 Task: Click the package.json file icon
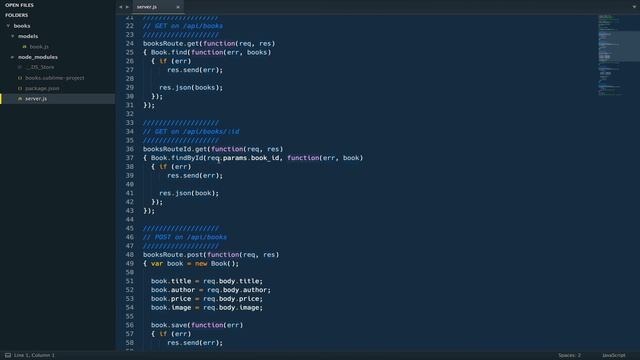point(20,89)
